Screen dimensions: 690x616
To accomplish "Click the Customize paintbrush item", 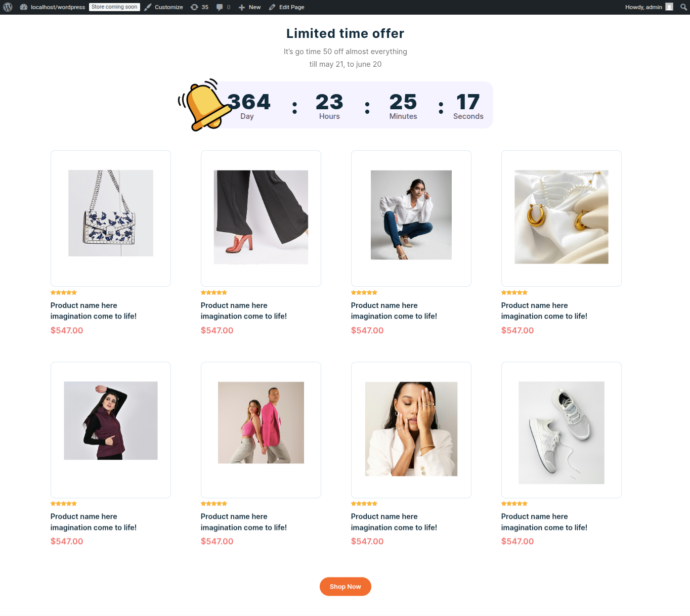I will (163, 7).
